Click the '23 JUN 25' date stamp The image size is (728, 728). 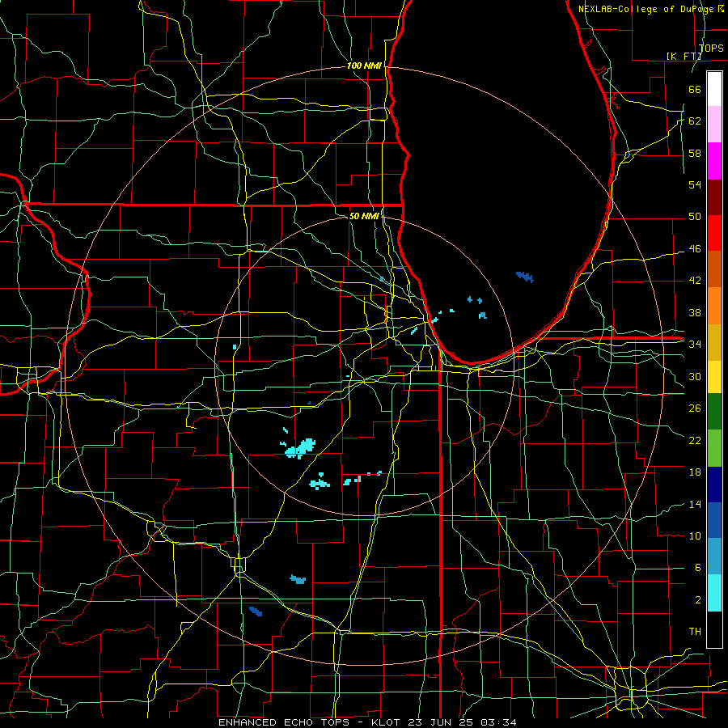[x=442, y=722]
